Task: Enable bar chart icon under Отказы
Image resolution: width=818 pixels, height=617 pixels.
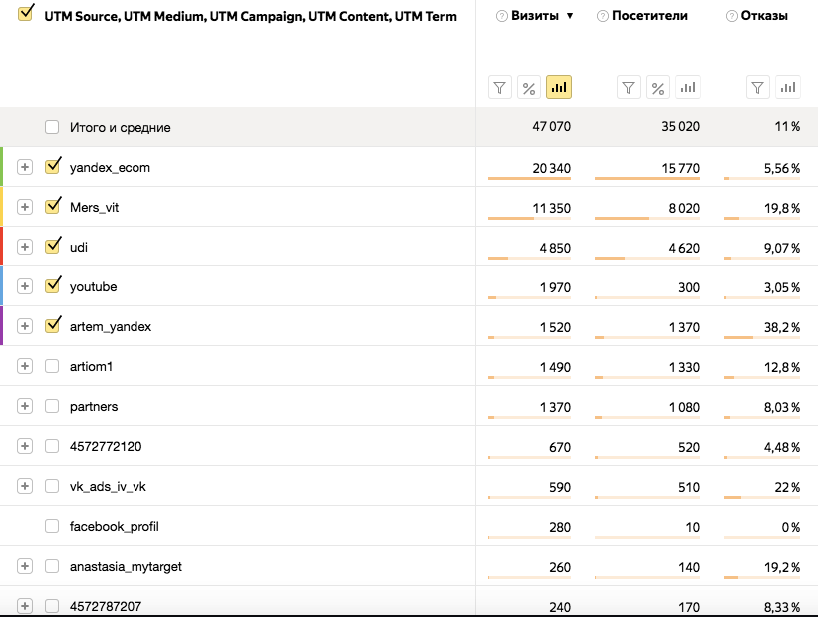Action: (x=788, y=88)
